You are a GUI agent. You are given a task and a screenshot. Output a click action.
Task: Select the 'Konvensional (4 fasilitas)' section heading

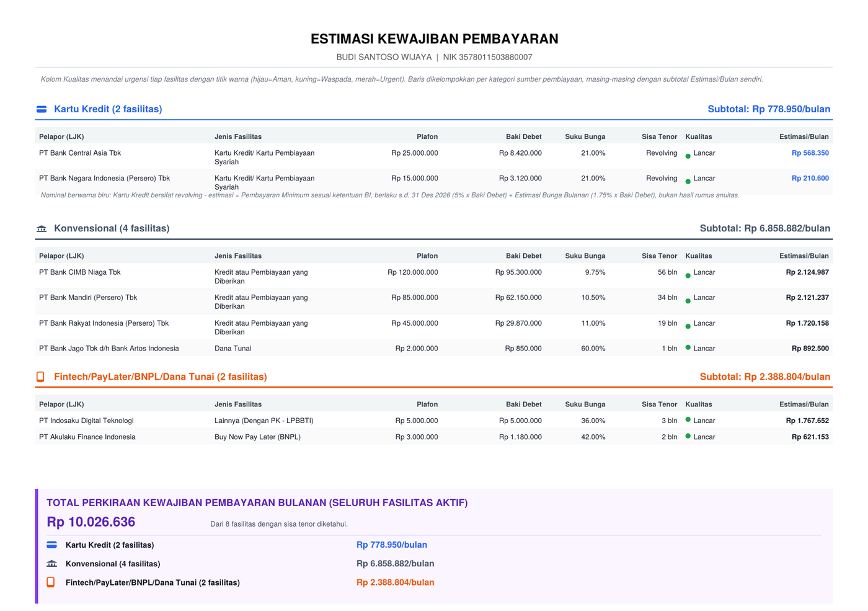(x=112, y=228)
